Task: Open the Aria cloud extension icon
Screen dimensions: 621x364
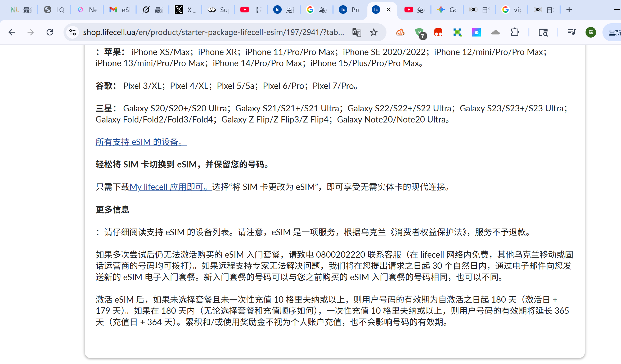Action: click(400, 32)
